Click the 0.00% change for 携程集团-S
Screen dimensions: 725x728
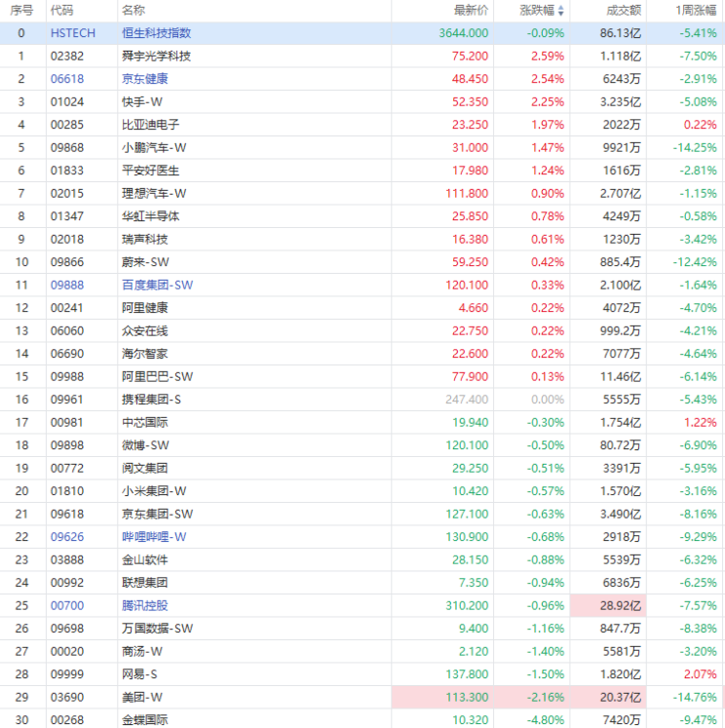548,400
